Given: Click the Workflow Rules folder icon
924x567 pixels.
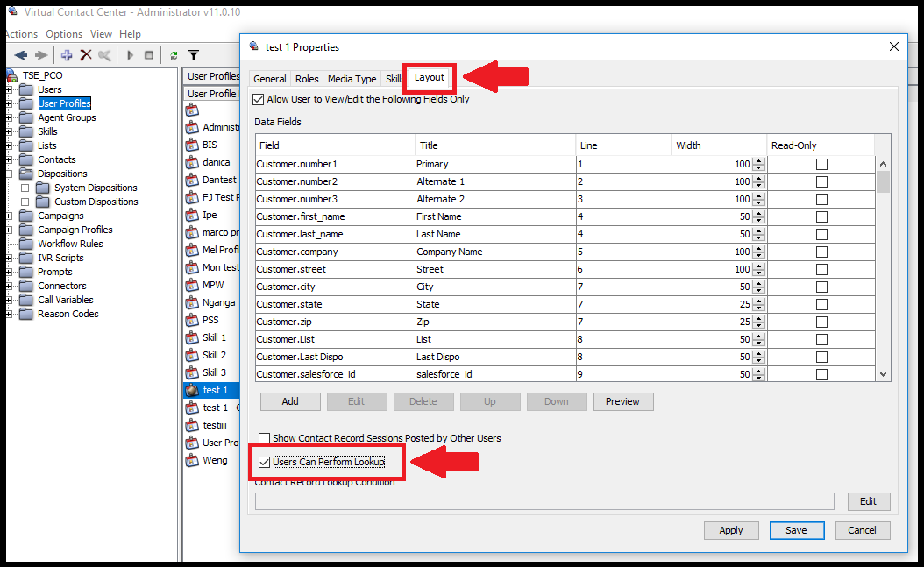Looking at the screenshot, I should tap(26, 244).
